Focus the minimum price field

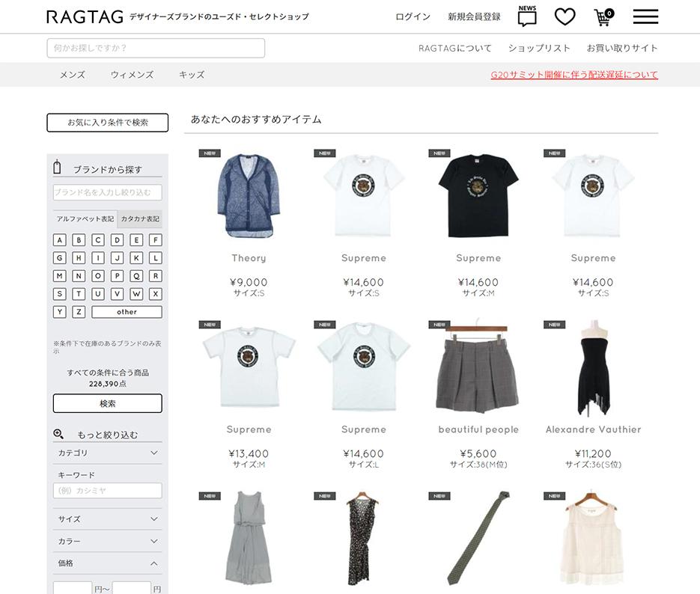click(x=73, y=589)
